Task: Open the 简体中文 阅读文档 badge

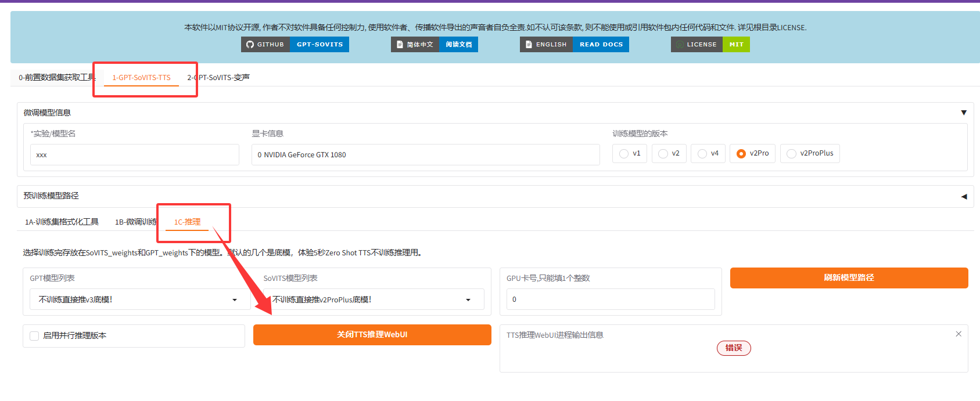Action: pyautogui.click(x=435, y=44)
